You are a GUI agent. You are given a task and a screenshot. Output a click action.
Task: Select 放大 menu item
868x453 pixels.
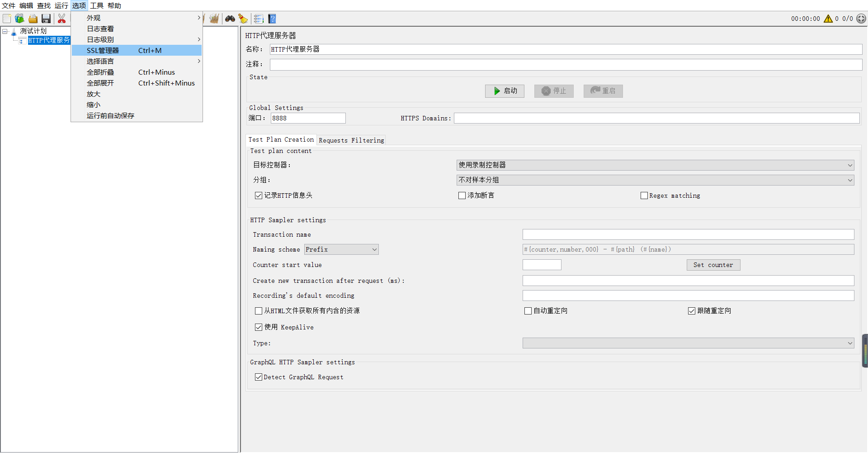(x=137, y=94)
